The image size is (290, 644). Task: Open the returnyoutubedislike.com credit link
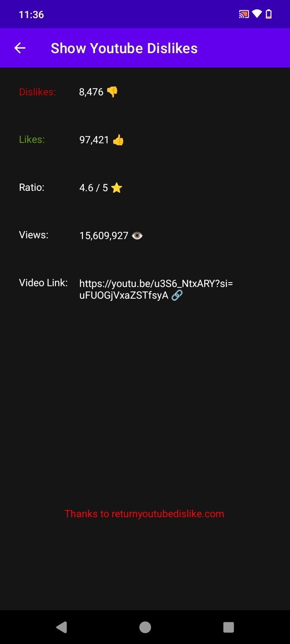144,514
